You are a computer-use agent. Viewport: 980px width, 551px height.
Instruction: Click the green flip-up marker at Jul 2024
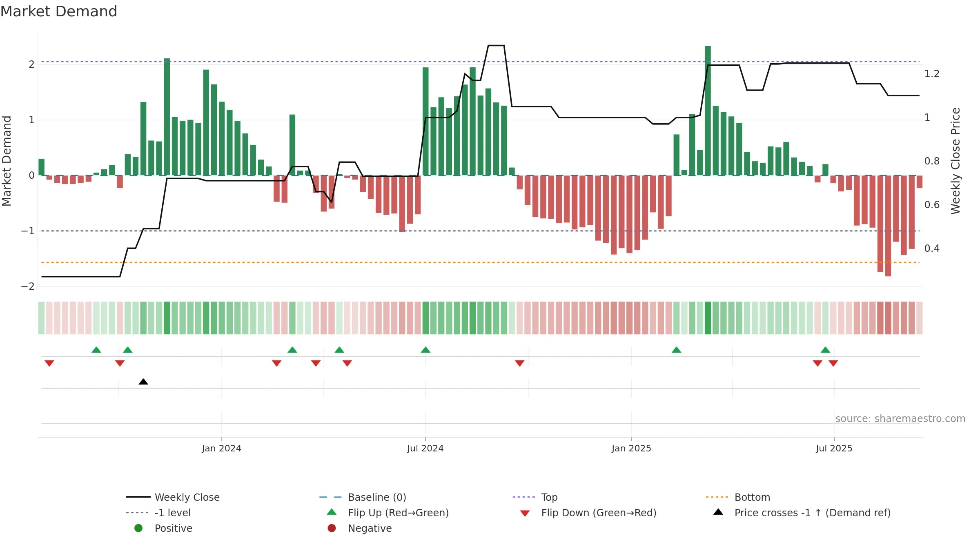425,350
